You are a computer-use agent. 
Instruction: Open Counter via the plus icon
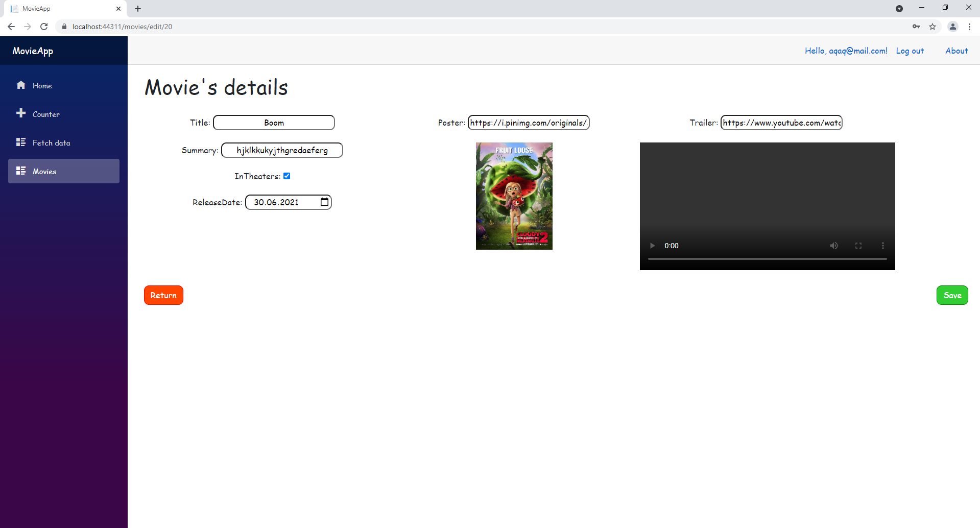(21, 113)
